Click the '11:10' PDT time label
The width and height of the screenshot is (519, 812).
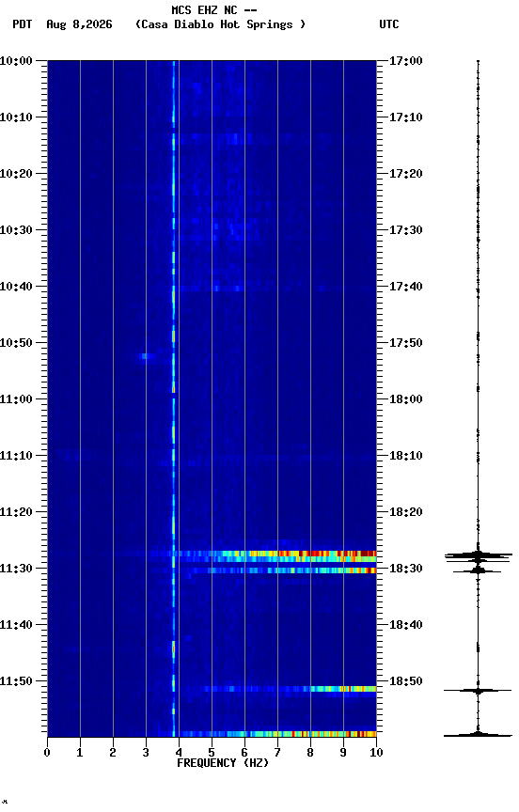16,456
